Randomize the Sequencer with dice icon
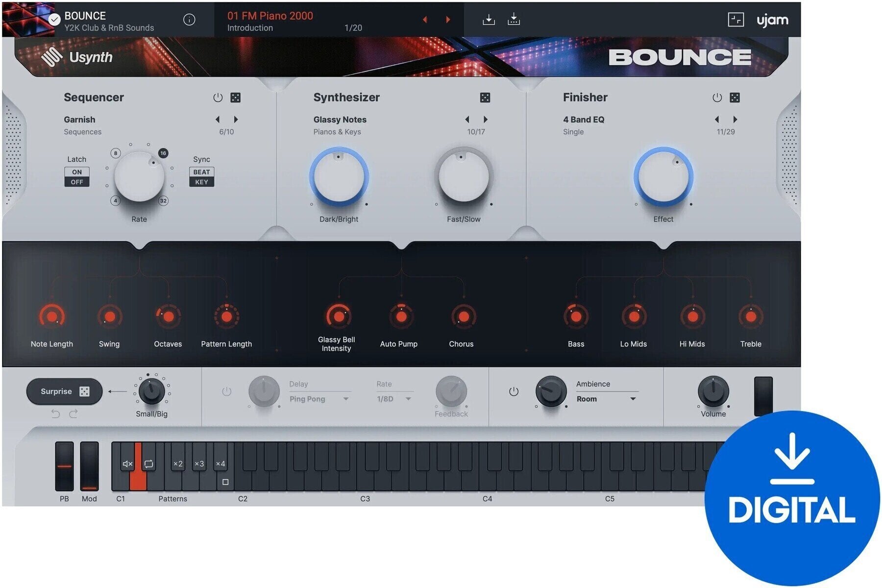 pos(235,98)
